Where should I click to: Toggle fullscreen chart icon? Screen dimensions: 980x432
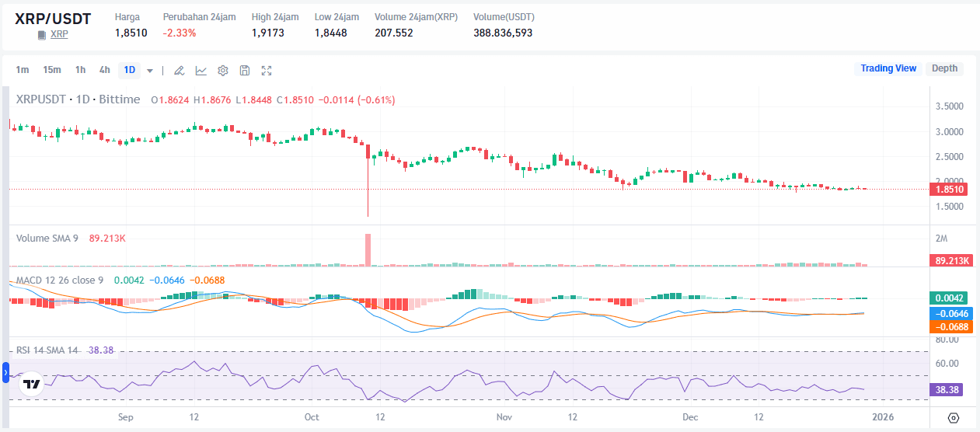tap(267, 71)
